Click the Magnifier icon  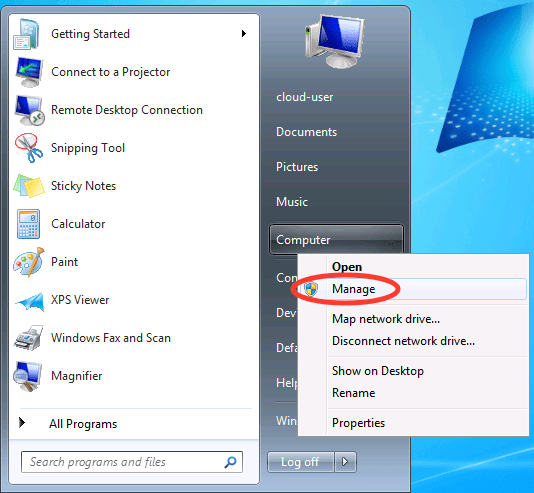[27, 376]
